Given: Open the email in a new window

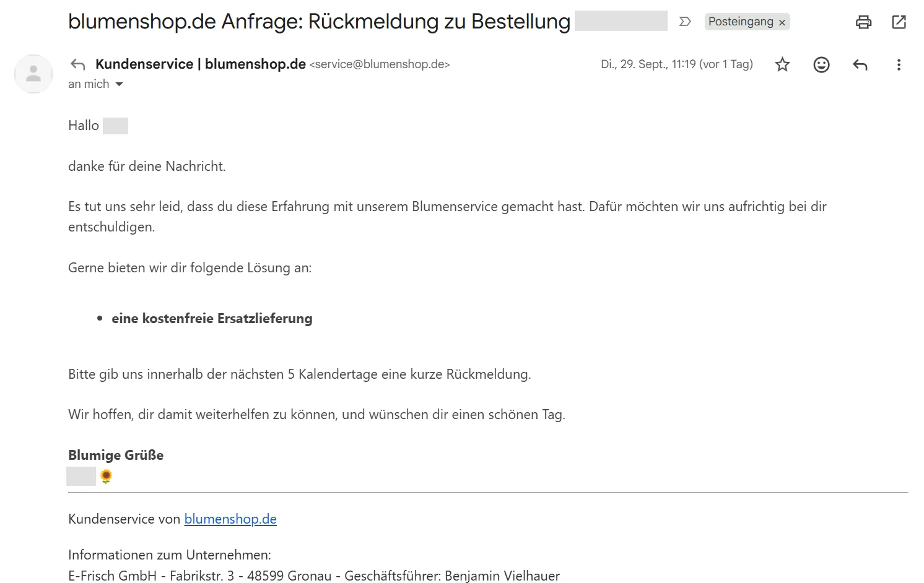Looking at the screenshot, I should (899, 22).
